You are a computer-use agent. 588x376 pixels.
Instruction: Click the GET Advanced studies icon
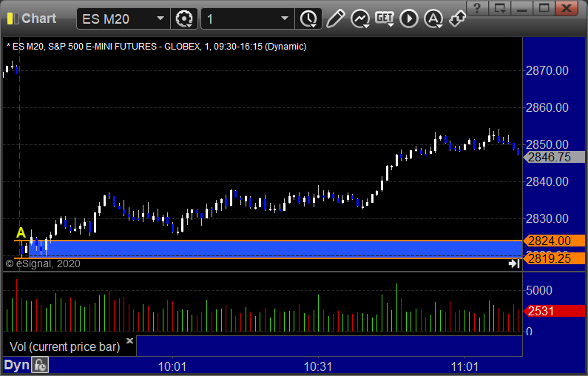pos(385,19)
